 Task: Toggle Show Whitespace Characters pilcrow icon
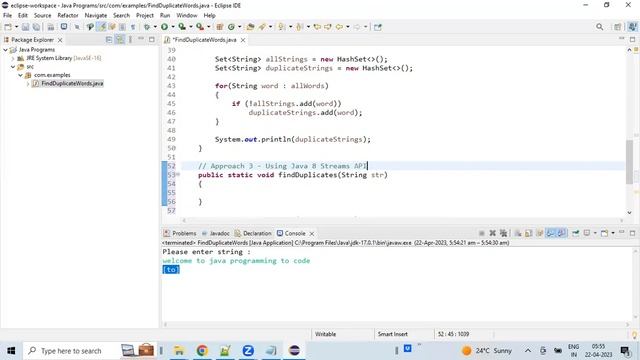tap(133, 27)
